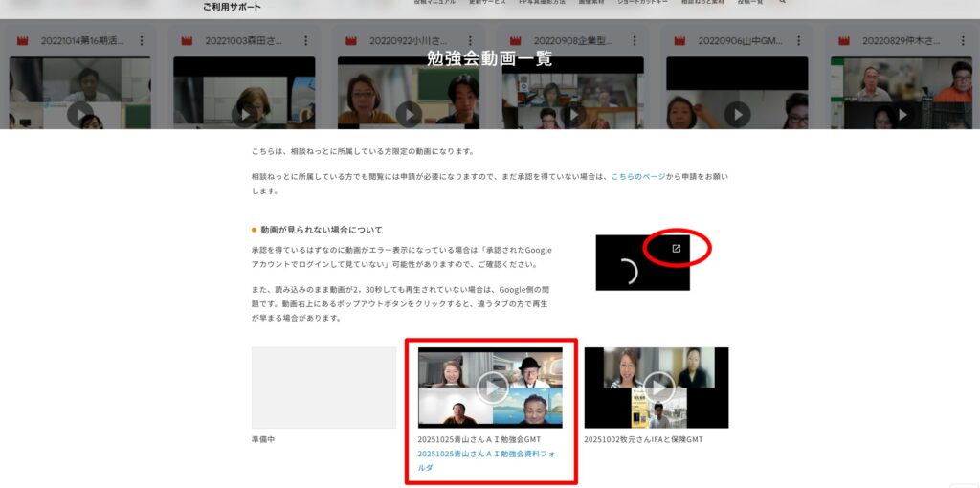Click red video file icon beside 20221014第16期活
The height and width of the screenshot is (488, 980).
(23, 41)
